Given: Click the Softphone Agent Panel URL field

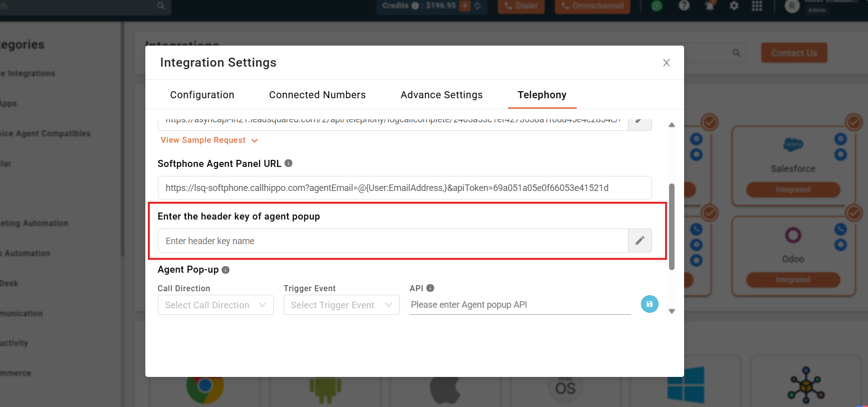Looking at the screenshot, I should tap(404, 188).
